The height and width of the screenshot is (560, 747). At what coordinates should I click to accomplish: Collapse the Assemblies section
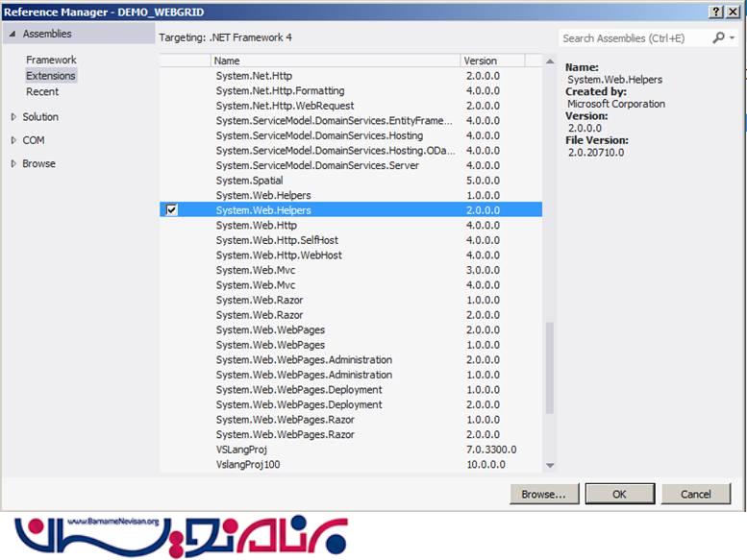[12, 35]
